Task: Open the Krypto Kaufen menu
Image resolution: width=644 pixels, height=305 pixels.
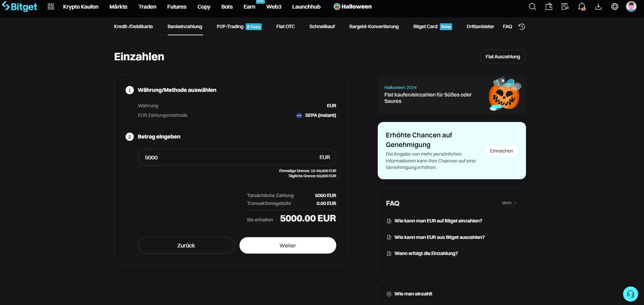Action: click(x=81, y=7)
